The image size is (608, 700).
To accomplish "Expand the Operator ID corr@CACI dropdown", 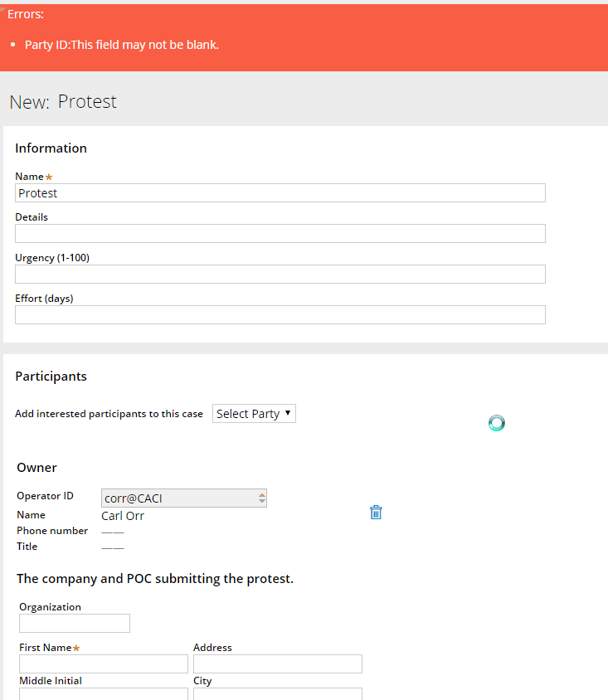I will (184, 498).
